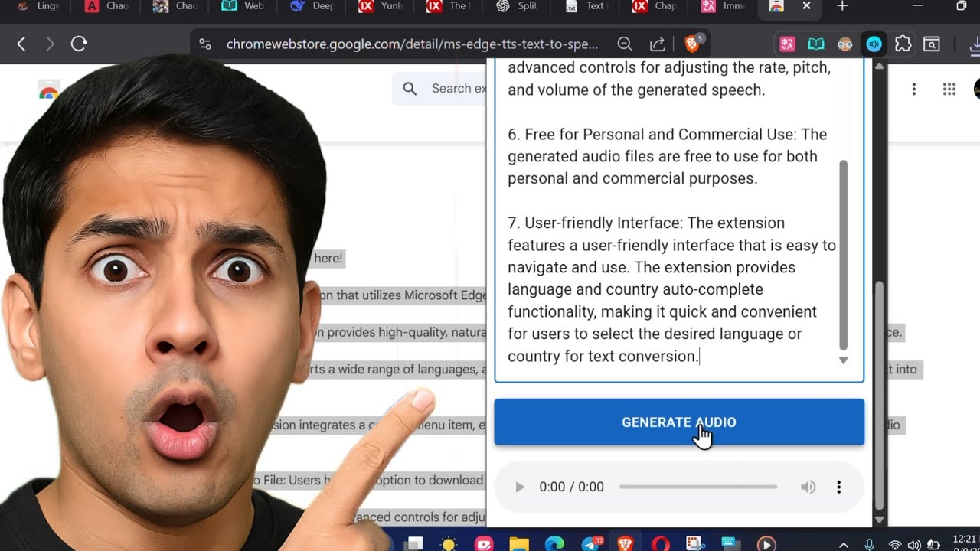Open Snipping Tool from the taskbar

tap(695, 544)
